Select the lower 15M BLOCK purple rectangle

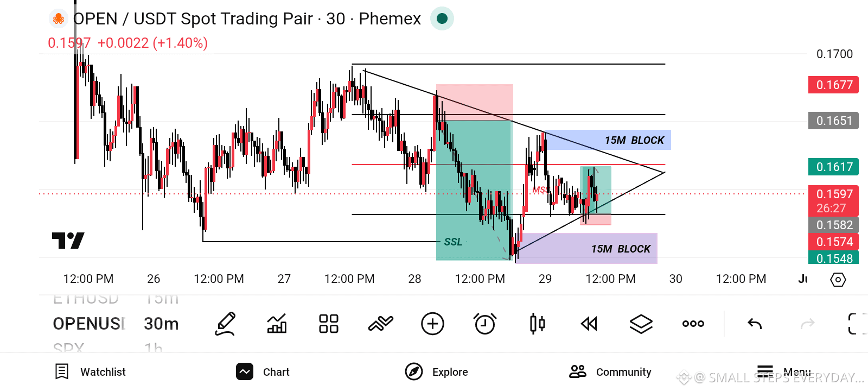pos(587,249)
